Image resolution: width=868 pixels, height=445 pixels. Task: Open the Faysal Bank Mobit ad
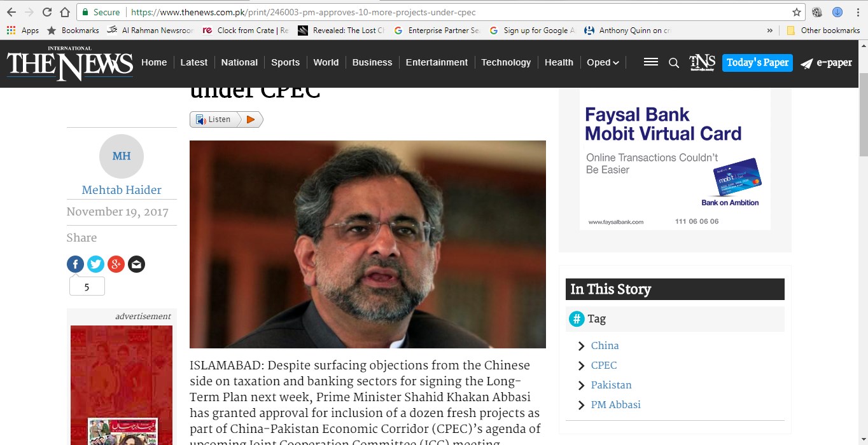click(675, 159)
